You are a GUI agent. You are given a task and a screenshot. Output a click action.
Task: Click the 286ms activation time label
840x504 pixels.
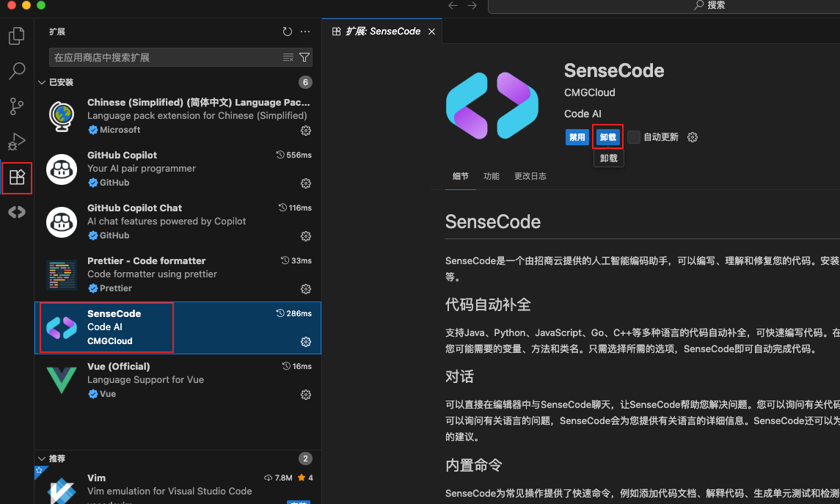pyautogui.click(x=294, y=313)
